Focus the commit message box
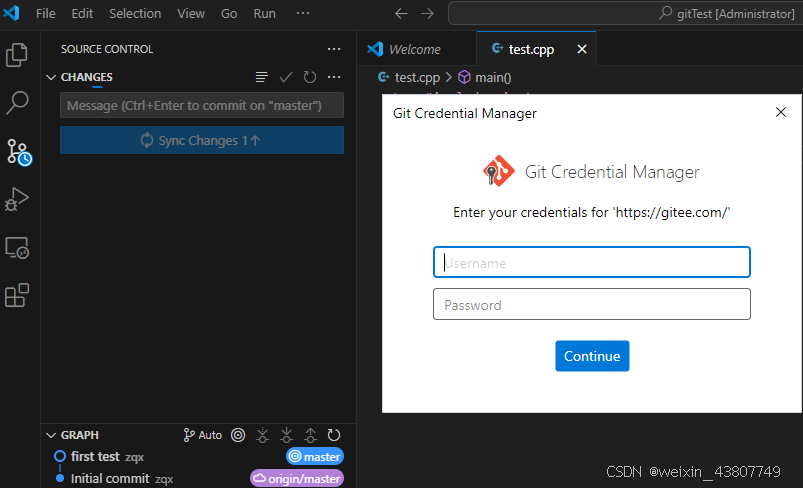803x488 pixels. tap(202, 105)
